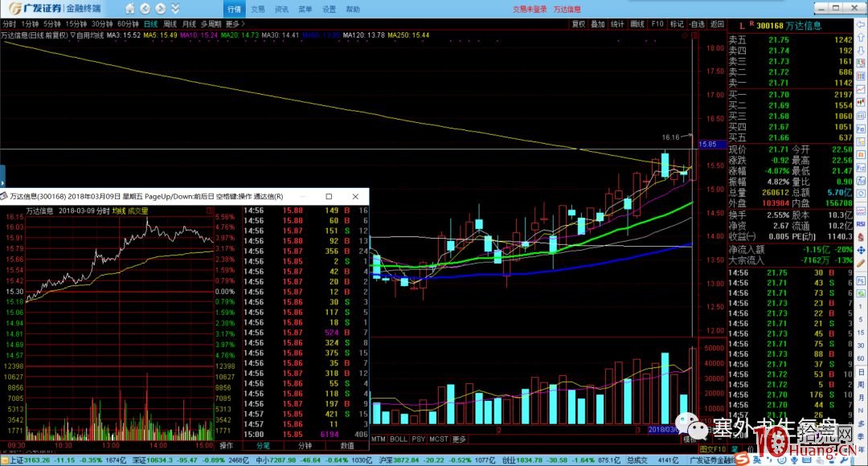The width and height of the screenshot is (868, 466).
Task: Open the 自用均线 indicator dropdown
Action: [x=88, y=35]
